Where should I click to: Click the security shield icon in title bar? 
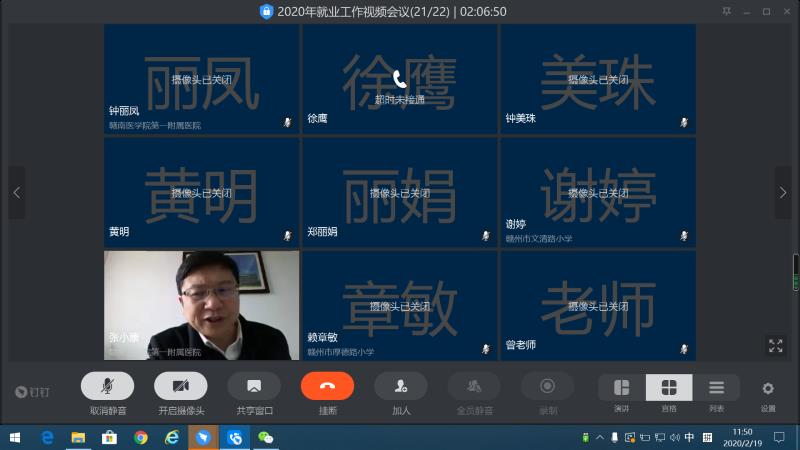click(266, 11)
